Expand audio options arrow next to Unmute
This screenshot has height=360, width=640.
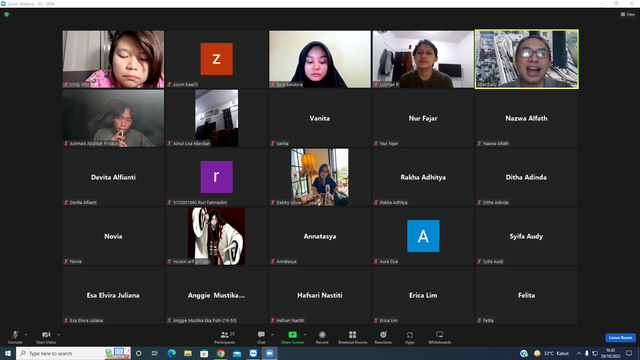click(26, 335)
